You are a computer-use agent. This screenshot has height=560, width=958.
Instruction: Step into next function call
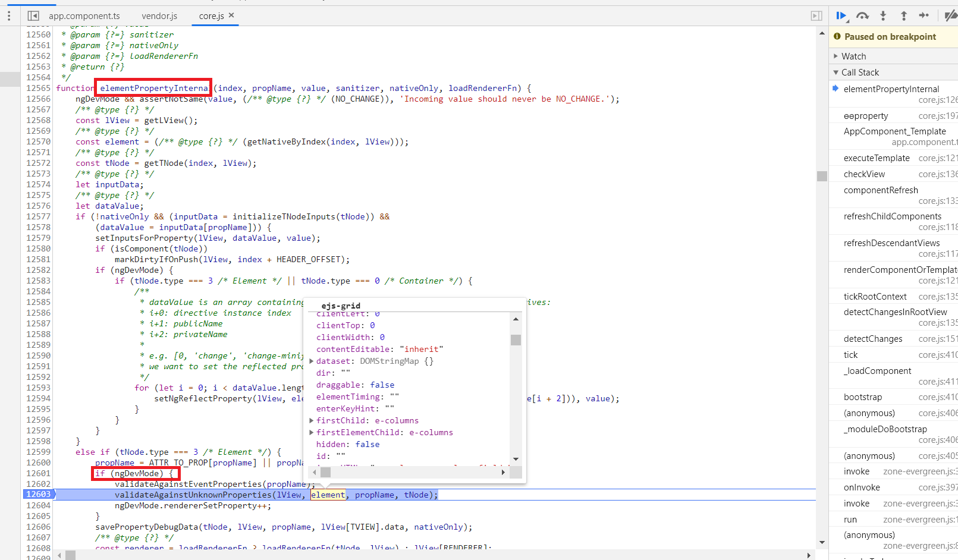pos(883,16)
